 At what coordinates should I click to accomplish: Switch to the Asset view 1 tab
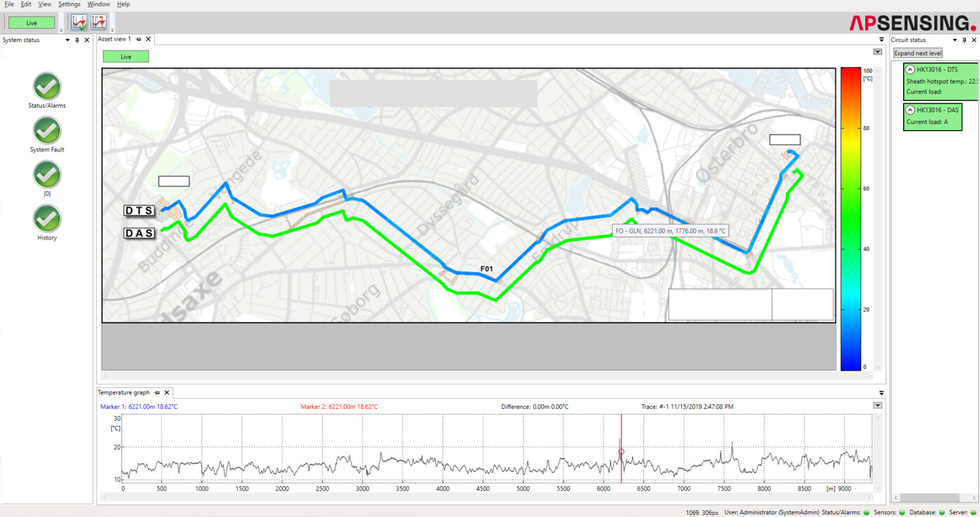pyautogui.click(x=114, y=39)
